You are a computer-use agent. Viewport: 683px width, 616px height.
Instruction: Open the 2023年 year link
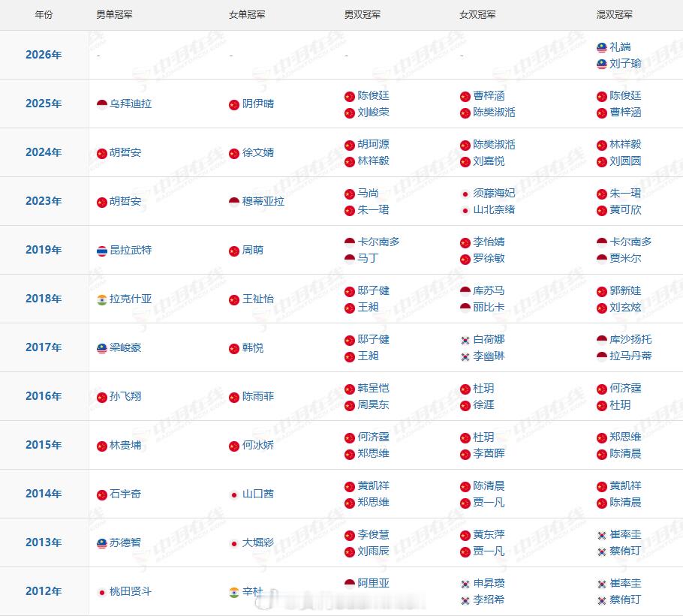[44, 201]
